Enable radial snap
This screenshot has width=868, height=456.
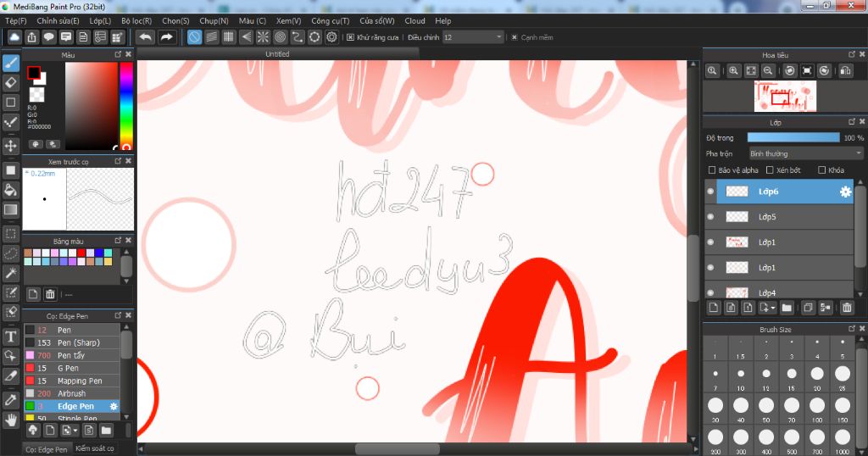tap(263, 37)
